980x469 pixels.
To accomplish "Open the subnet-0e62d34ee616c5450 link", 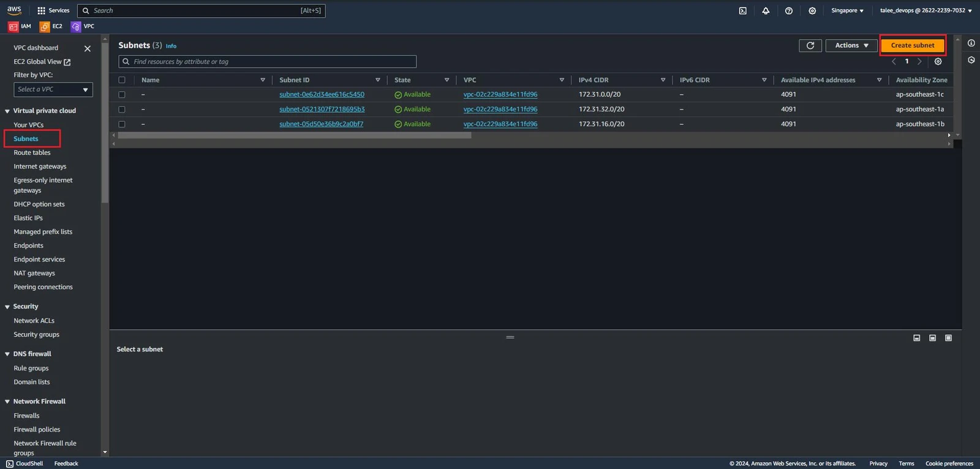I will (322, 94).
